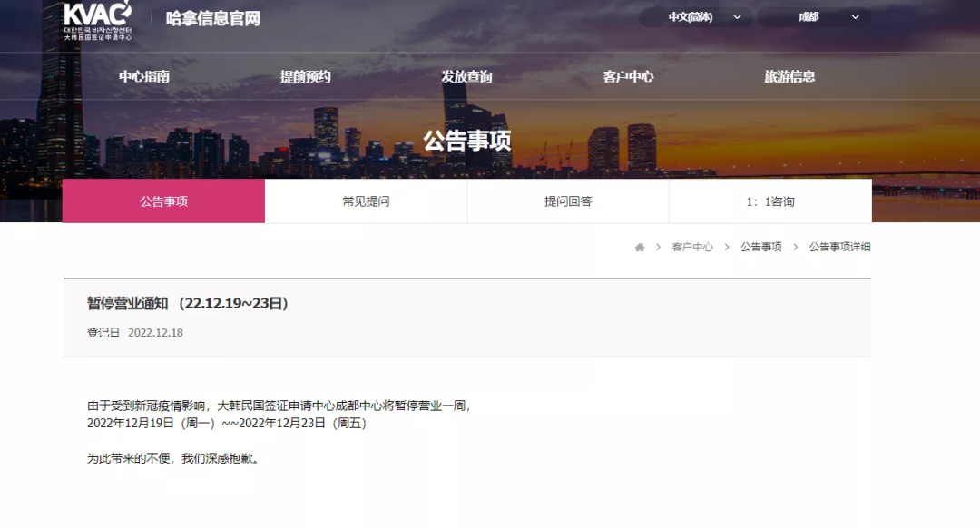The image size is (980, 528).
Task: Open the 客户中心 menu
Action: point(628,76)
